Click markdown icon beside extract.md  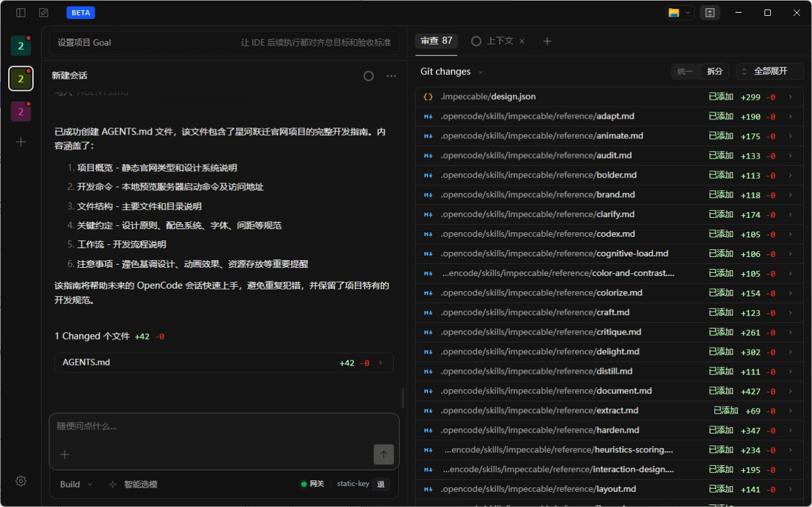point(428,411)
